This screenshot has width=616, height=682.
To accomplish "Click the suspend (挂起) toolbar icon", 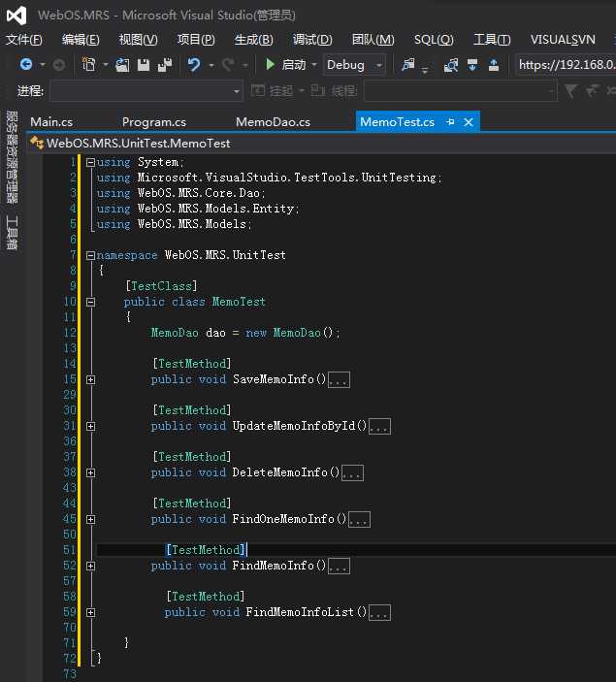I will click(258, 91).
